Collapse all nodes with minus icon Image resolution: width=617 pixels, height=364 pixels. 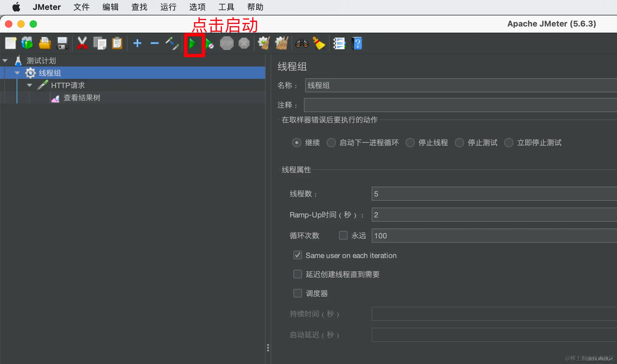[155, 43]
